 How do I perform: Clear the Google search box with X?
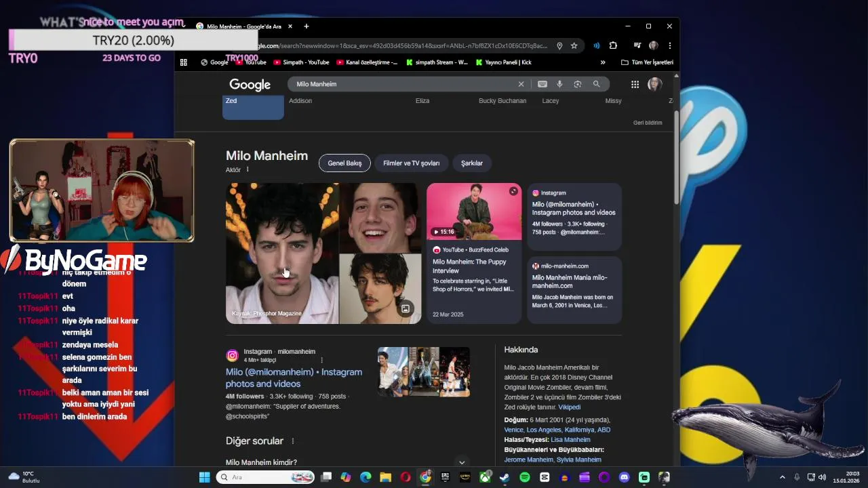point(521,84)
